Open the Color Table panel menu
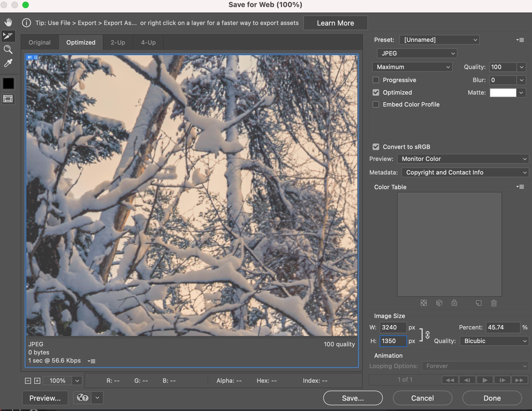This screenshot has width=532, height=411. (x=520, y=187)
